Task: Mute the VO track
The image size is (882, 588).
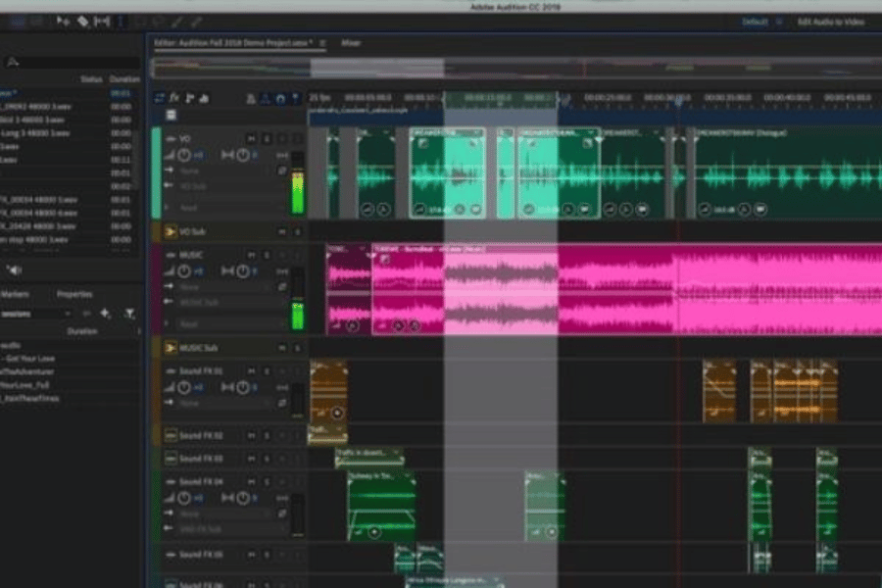Action: tap(251, 138)
